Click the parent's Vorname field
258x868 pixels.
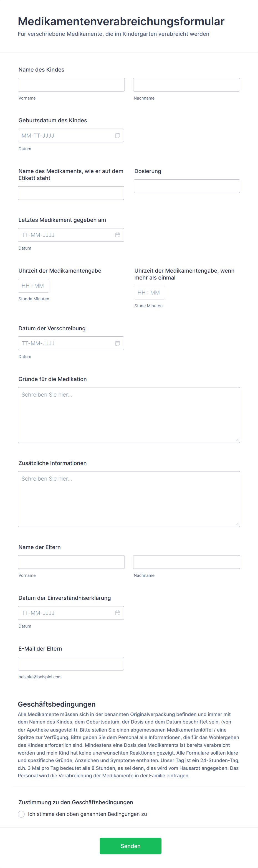click(x=71, y=562)
